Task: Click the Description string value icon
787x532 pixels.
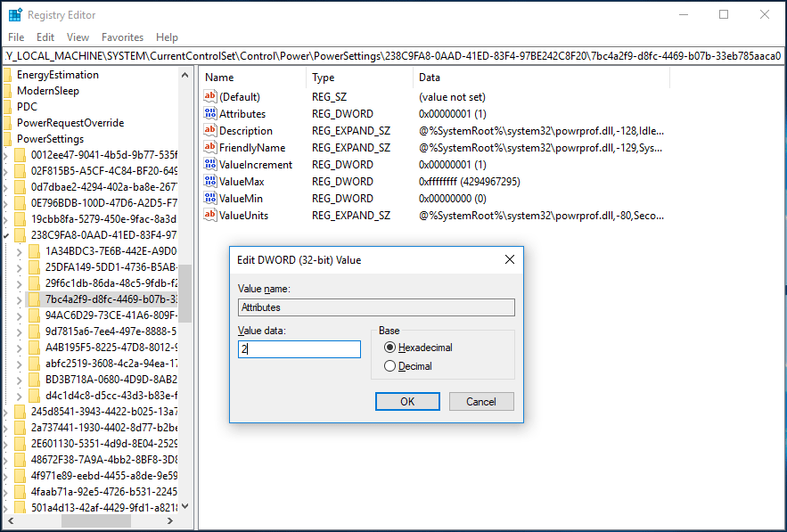Action: (210, 130)
